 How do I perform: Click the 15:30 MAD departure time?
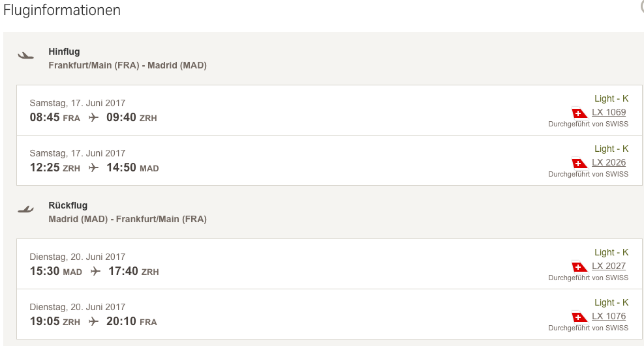click(56, 271)
